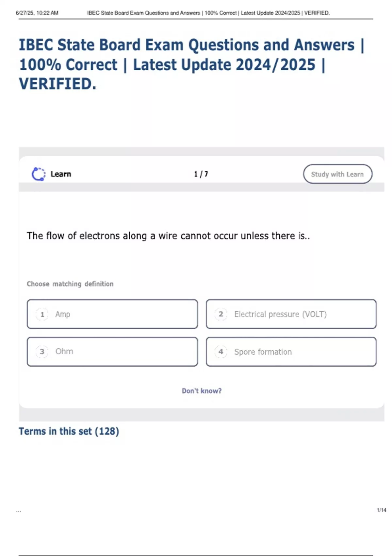Viewport: 392px width, 556px height.
Task: Click the 1/14 page number
Action: (x=382, y=510)
